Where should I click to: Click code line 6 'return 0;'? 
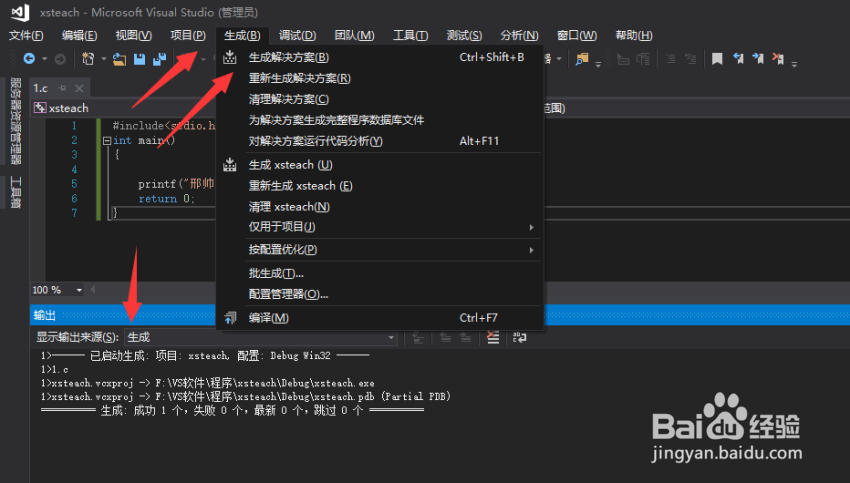coord(166,199)
